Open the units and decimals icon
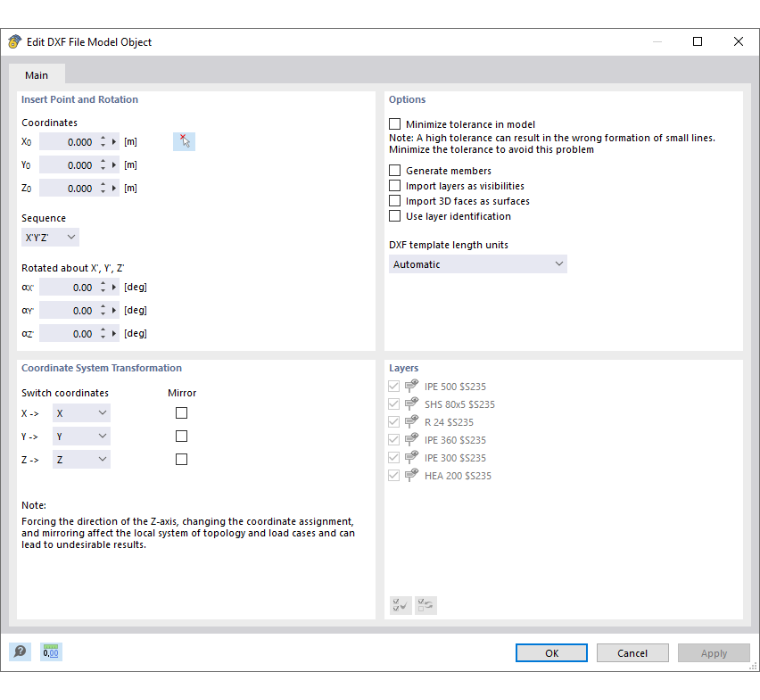The image size is (760, 700). 51,652
